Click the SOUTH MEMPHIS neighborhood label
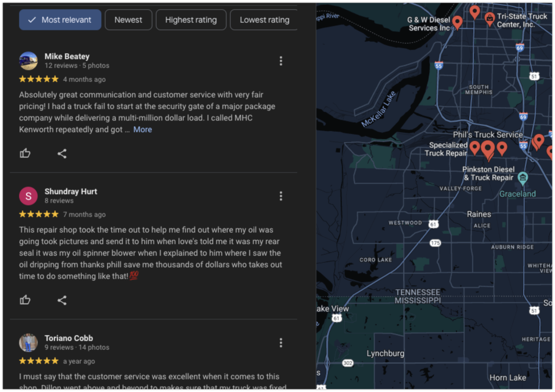555x392 pixels. pos(479,89)
